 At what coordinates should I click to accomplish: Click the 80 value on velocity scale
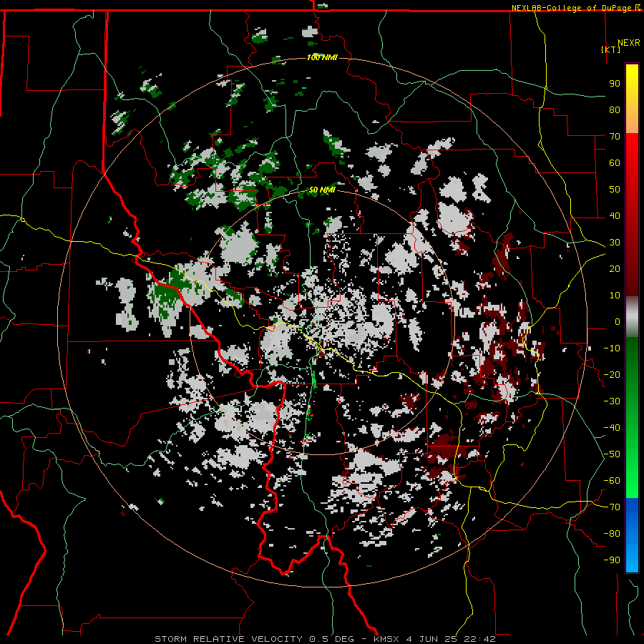pos(615,109)
